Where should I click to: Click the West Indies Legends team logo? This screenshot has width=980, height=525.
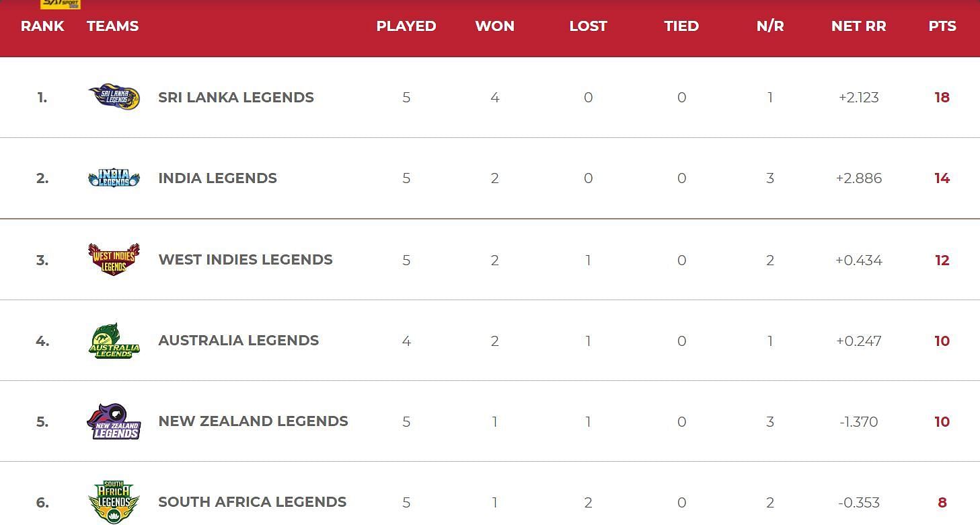[114, 260]
